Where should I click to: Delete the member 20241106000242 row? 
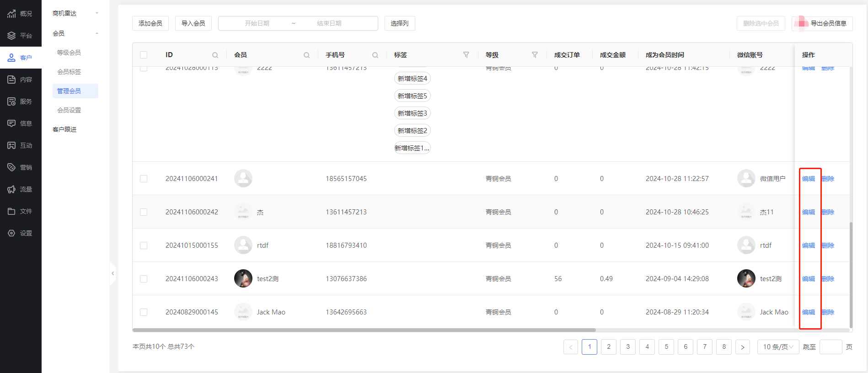[x=828, y=212]
